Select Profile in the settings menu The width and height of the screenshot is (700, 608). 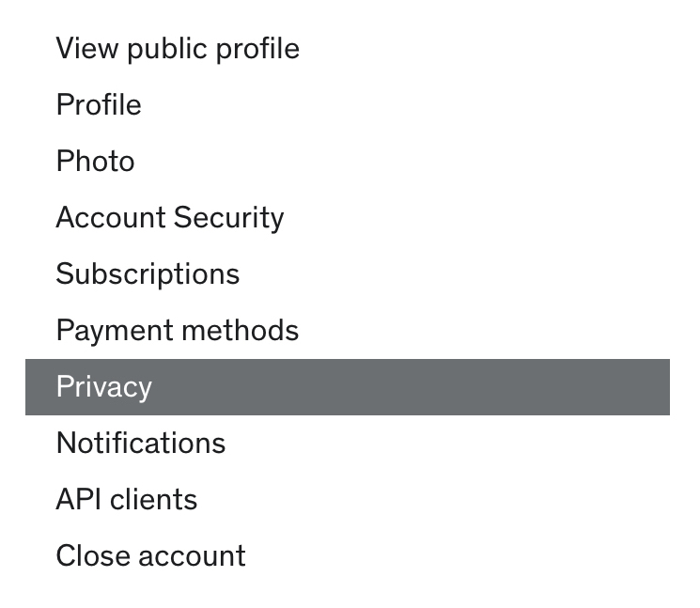click(x=99, y=105)
